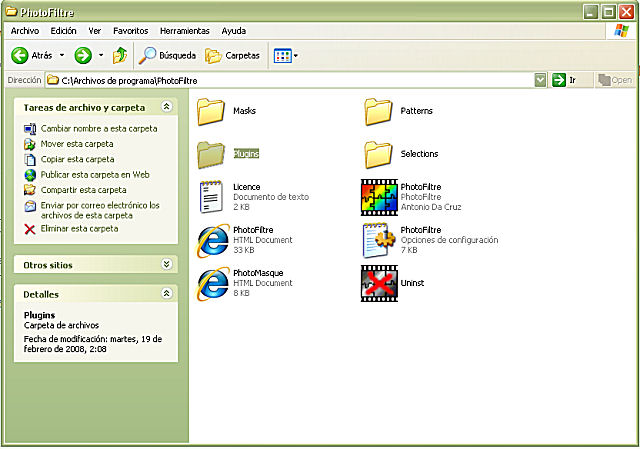Open the Atrás history dropdown arrow
The width and height of the screenshot is (640, 449).
point(62,55)
